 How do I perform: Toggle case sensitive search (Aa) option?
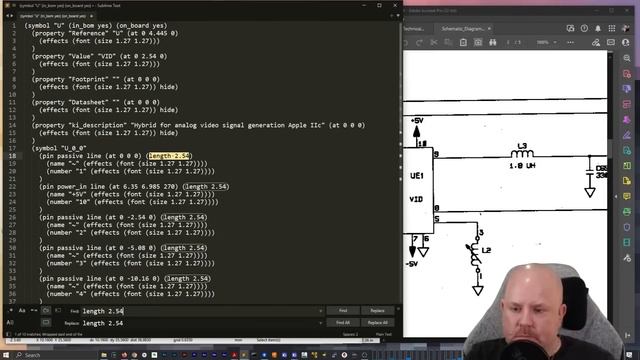22,311
